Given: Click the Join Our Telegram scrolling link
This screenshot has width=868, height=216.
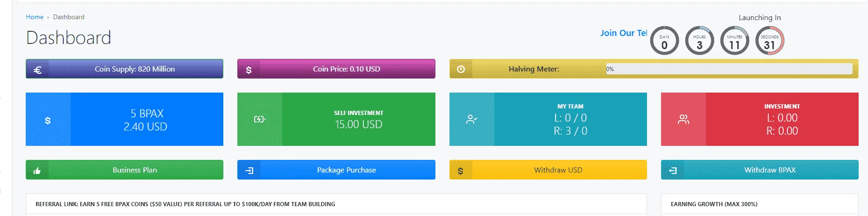Looking at the screenshot, I should [624, 33].
